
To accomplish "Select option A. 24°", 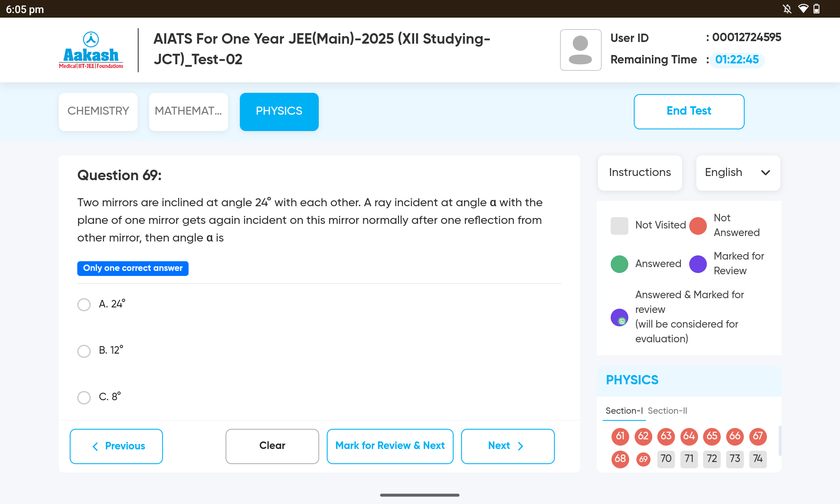I will 84,304.
